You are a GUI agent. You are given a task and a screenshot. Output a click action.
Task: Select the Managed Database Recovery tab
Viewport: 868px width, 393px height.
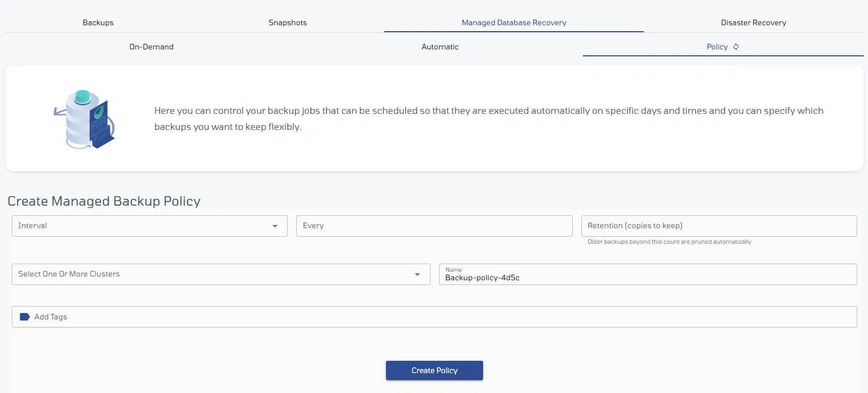514,23
